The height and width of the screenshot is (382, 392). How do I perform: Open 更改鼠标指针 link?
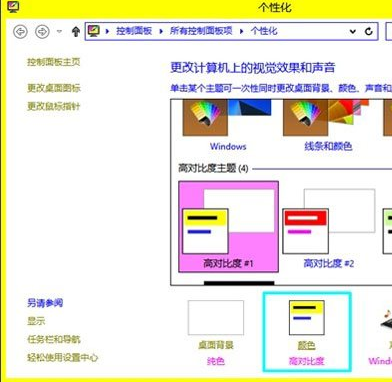click(x=54, y=106)
